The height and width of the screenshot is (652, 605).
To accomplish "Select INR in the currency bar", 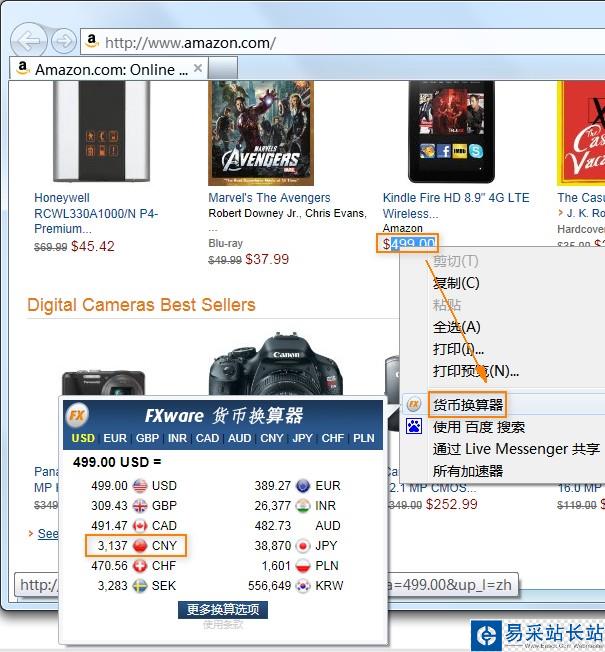I will point(177,438).
